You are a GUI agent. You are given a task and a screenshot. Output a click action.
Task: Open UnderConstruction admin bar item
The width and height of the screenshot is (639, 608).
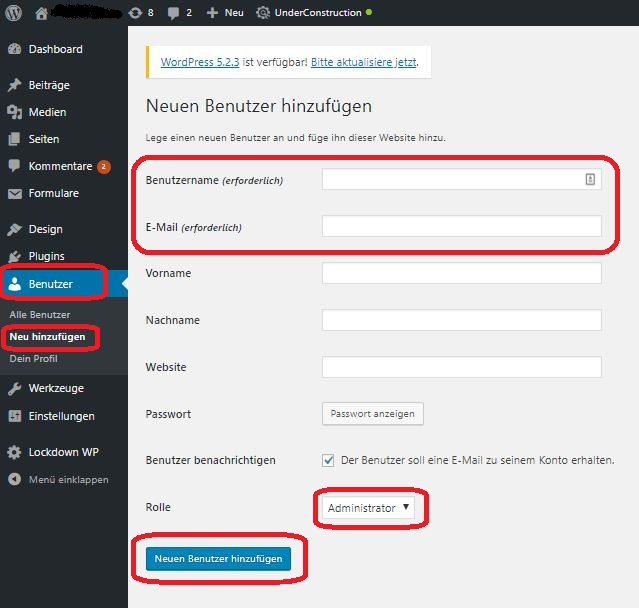[x=317, y=13]
